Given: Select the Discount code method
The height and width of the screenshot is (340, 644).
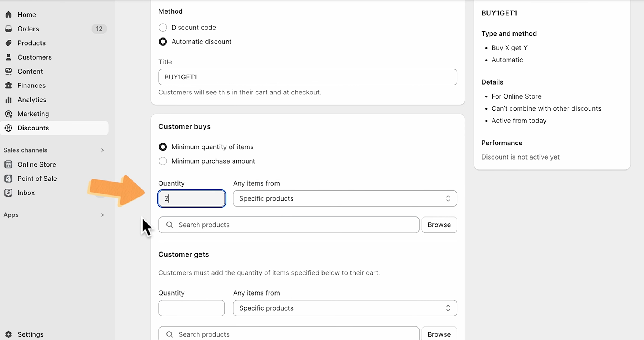Looking at the screenshot, I should click(x=163, y=28).
